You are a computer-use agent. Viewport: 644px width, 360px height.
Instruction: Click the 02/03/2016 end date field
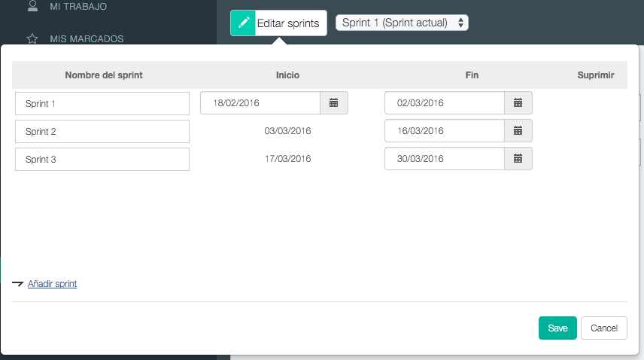point(445,102)
